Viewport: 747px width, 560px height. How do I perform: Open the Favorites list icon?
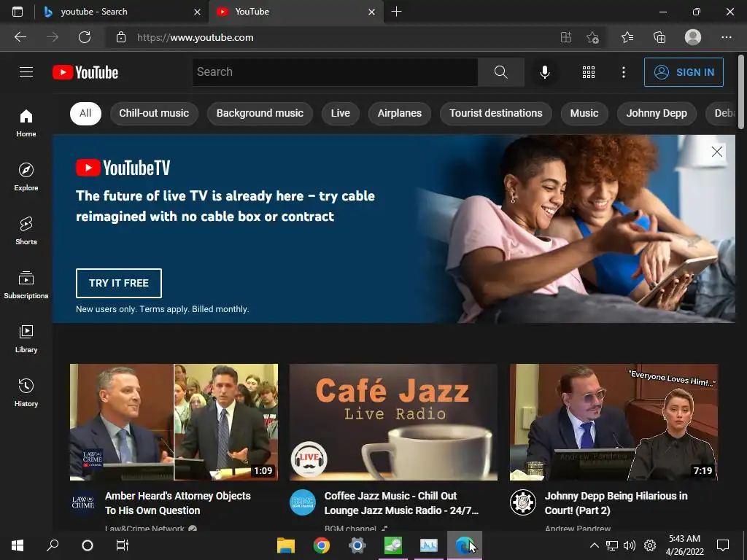pyautogui.click(x=627, y=37)
